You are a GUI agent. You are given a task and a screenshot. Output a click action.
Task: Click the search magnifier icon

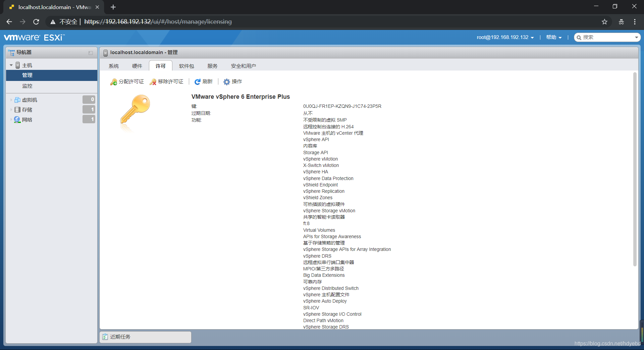(579, 38)
